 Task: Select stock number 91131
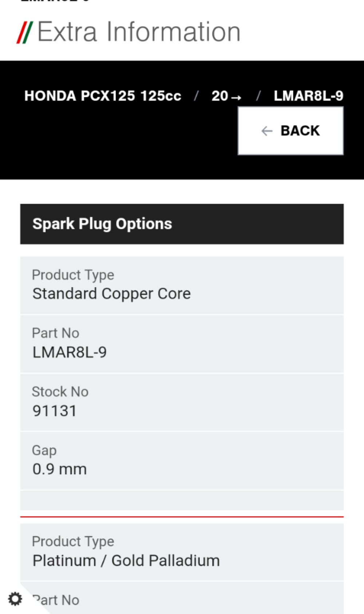[55, 411]
